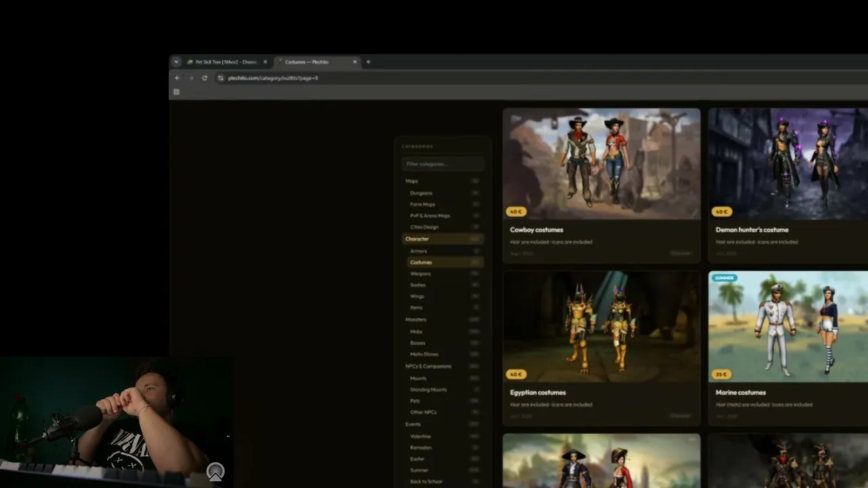The width and height of the screenshot is (868, 488).
Task: Select the Costumes subcategory
Action: [x=445, y=262]
